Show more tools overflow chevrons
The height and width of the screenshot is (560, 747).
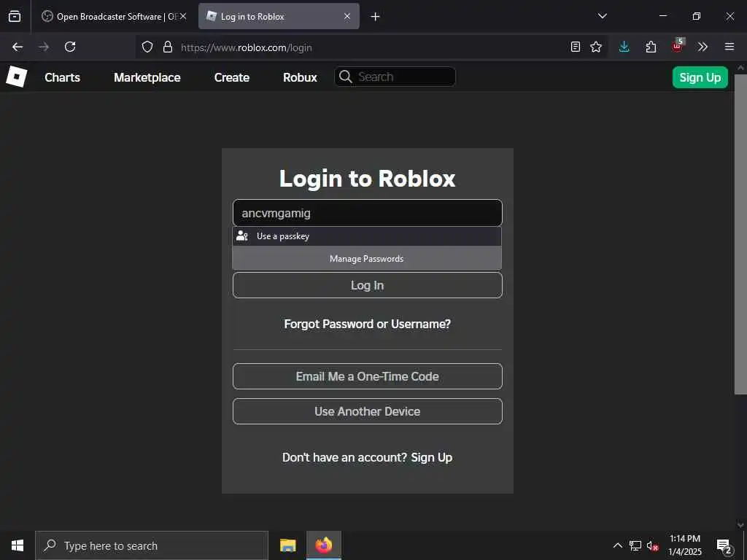point(703,47)
